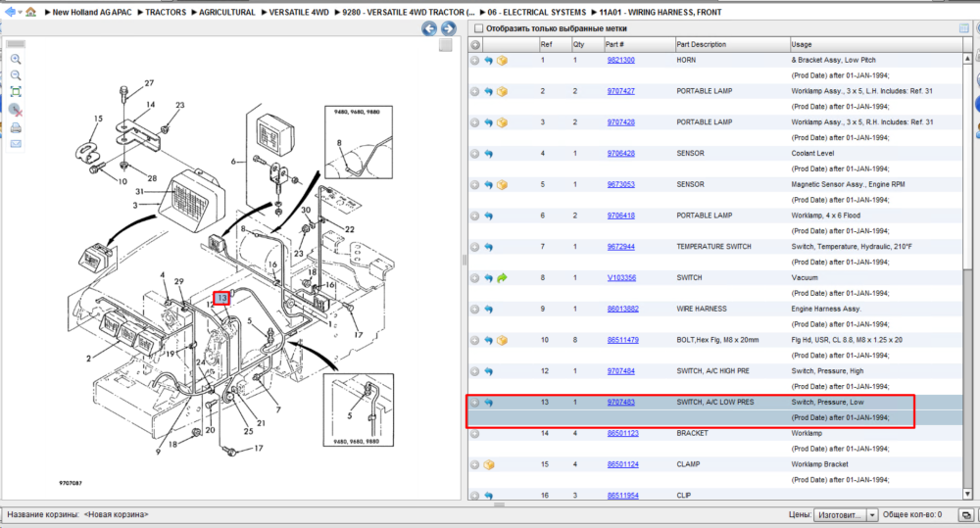Click the zoom toolbar drag handle

point(16,44)
